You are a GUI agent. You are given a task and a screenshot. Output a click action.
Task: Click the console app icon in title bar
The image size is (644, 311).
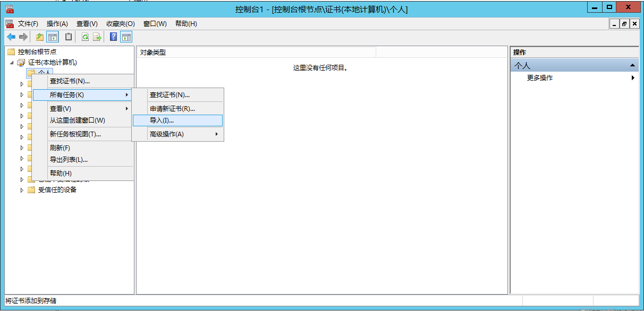coord(9,9)
